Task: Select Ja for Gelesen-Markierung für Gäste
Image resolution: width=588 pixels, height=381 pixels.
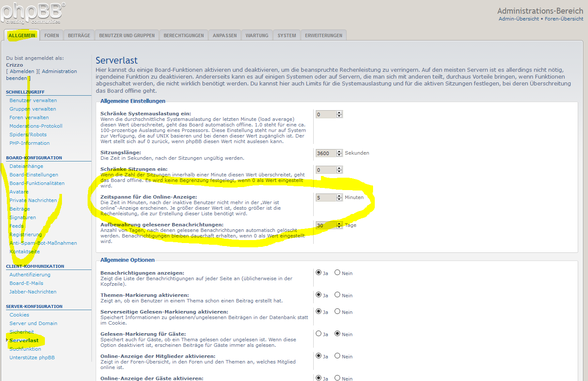Action: [x=319, y=334]
